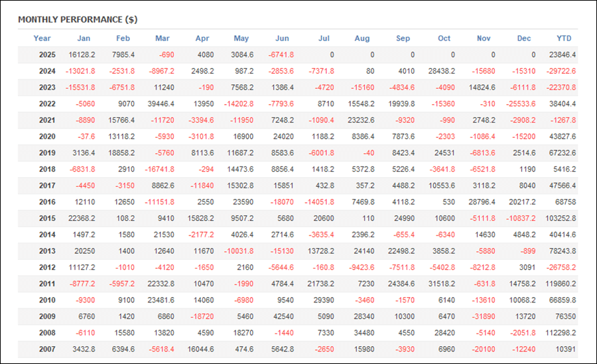Click the 2019 YTD value 67232.6

coord(563,153)
